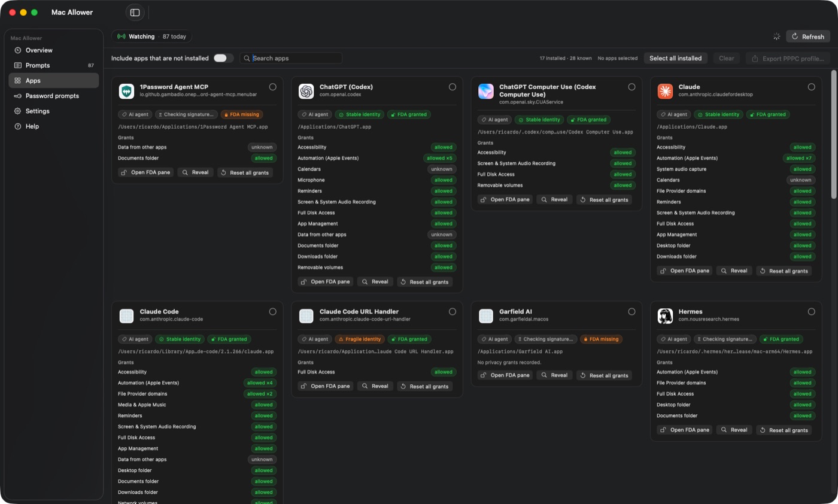The height and width of the screenshot is (504, 838).
Task: Click the Refresh button
Action: coord(808,37)
